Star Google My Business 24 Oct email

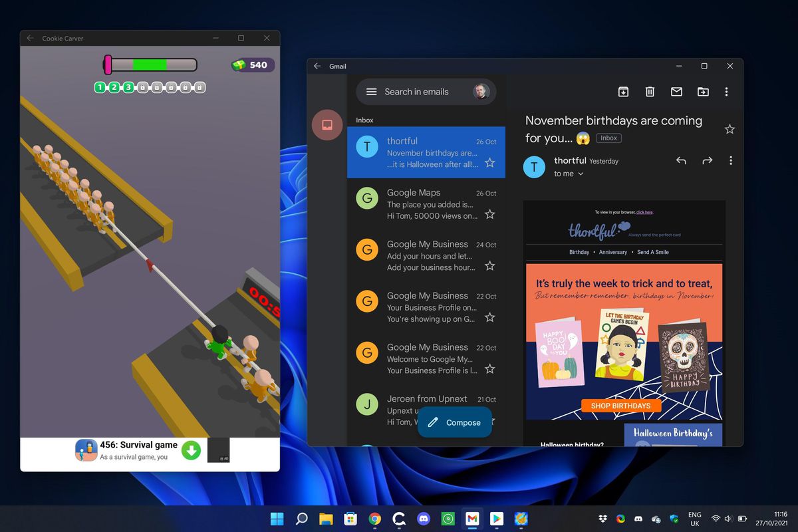489,265
